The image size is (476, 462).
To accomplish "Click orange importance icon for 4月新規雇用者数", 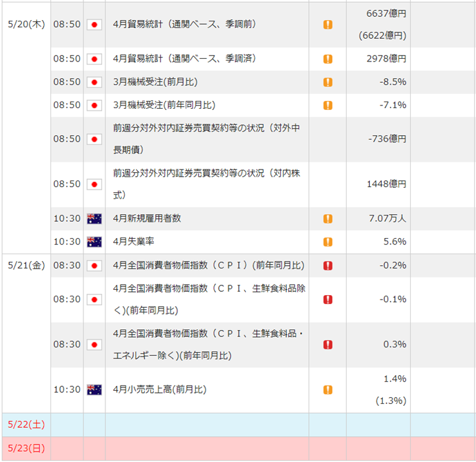I will tap(327, 219).
